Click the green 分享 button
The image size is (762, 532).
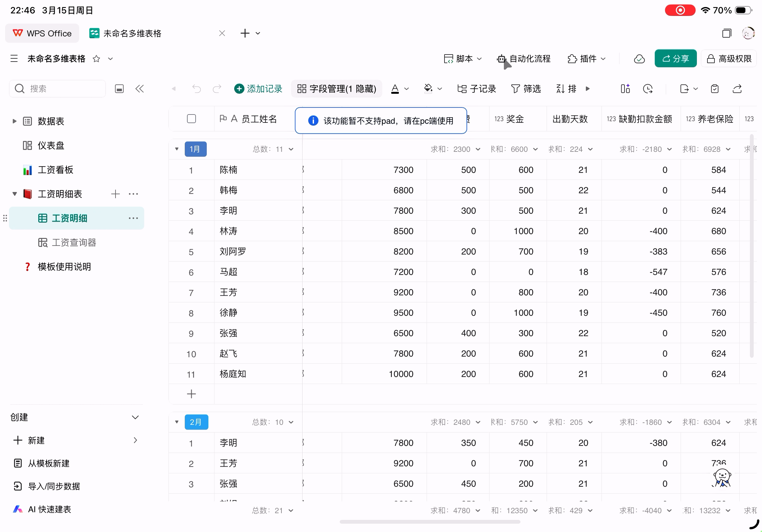coord(676,59)
